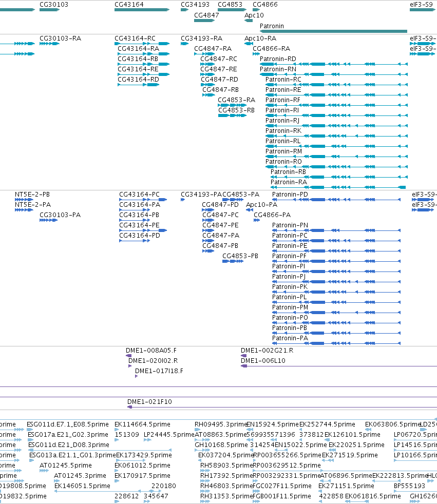The image size is (437, 504).
Task: Select the Patronin-PM protein
Action: (x=336, y=313)
